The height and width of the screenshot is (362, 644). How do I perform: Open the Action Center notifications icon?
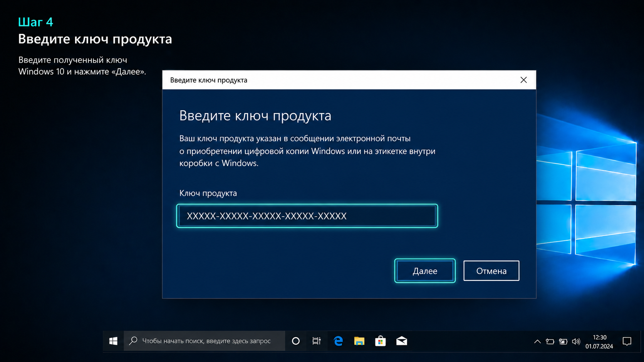coord(627,341)
